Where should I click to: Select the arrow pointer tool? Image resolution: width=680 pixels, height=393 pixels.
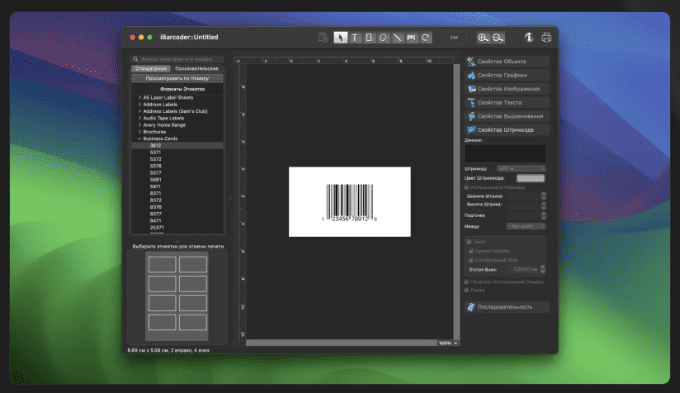coord(340,37)
